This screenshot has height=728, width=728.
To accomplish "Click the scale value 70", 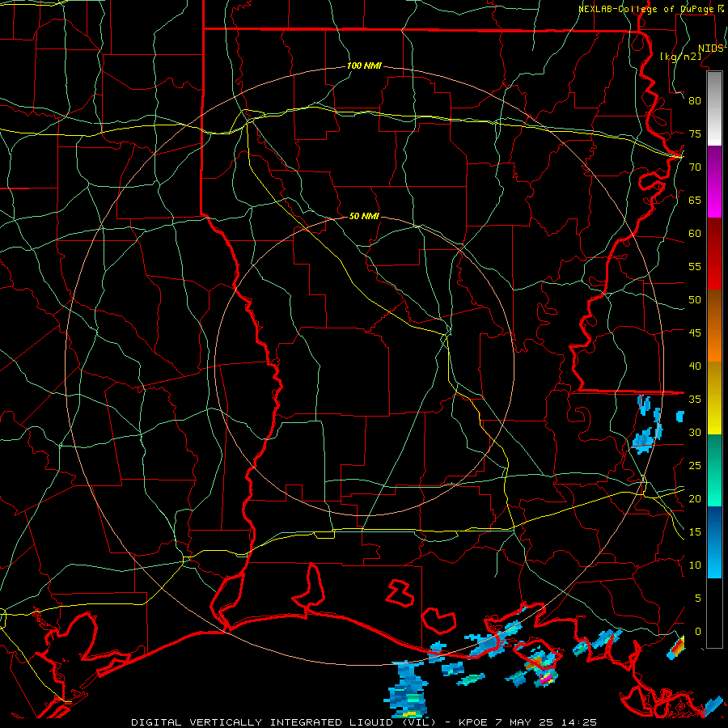I will point(695,167).
